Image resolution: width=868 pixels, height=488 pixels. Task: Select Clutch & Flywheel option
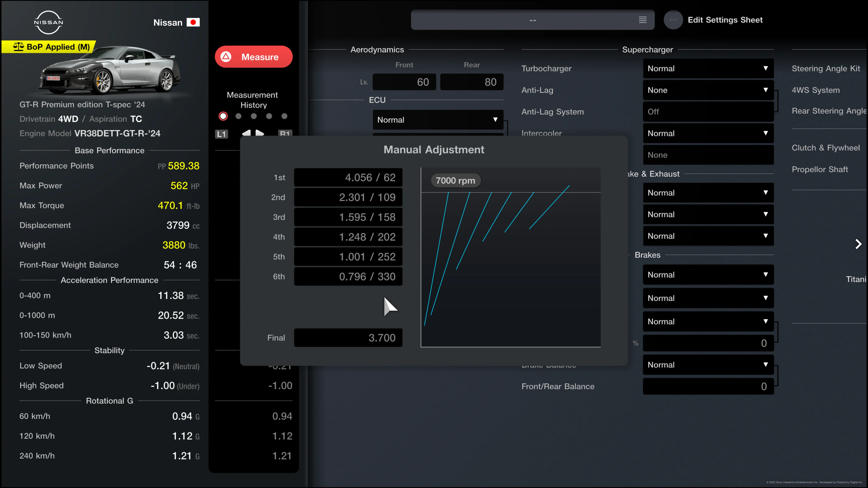click(826, 148)
